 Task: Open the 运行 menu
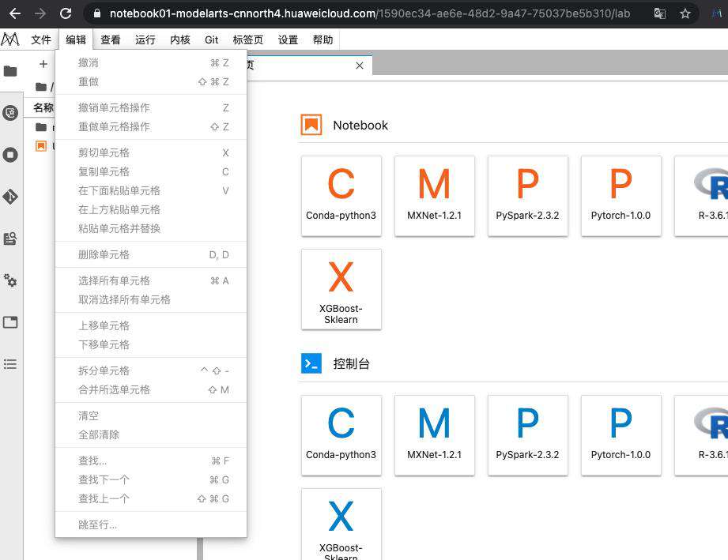(x=145, y=40)
